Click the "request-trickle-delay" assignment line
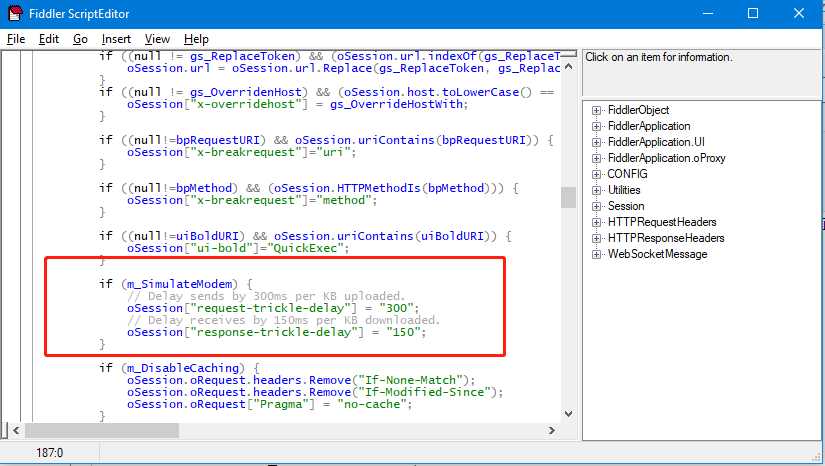The width and height of the screenshot is (825, 466). (273, 308)
